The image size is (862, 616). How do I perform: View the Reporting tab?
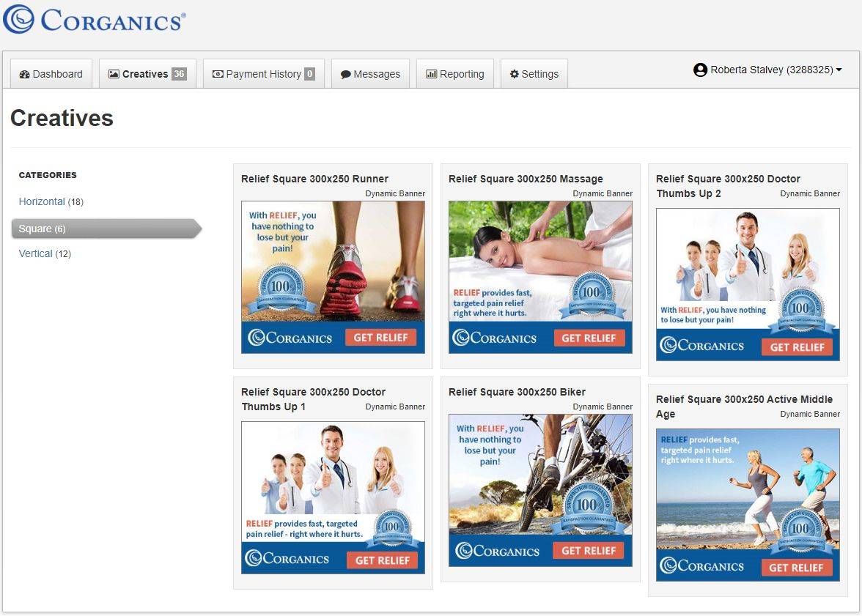point(455,74)
